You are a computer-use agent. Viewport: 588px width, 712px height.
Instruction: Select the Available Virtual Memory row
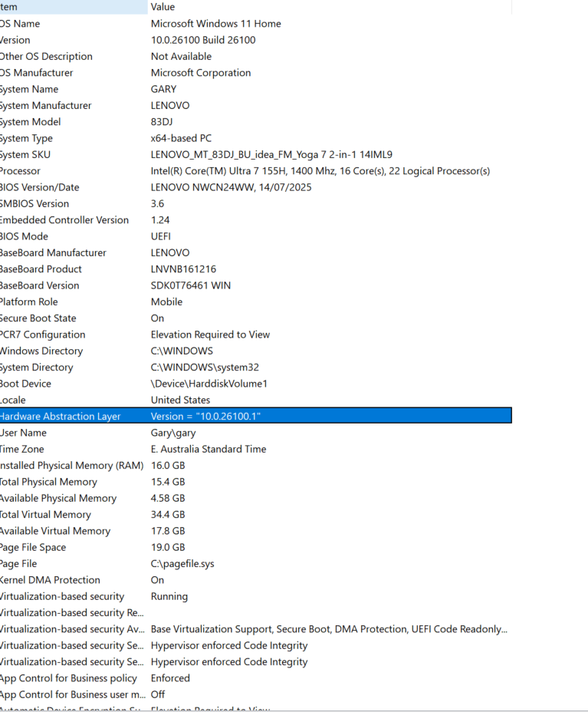point(256,530)
